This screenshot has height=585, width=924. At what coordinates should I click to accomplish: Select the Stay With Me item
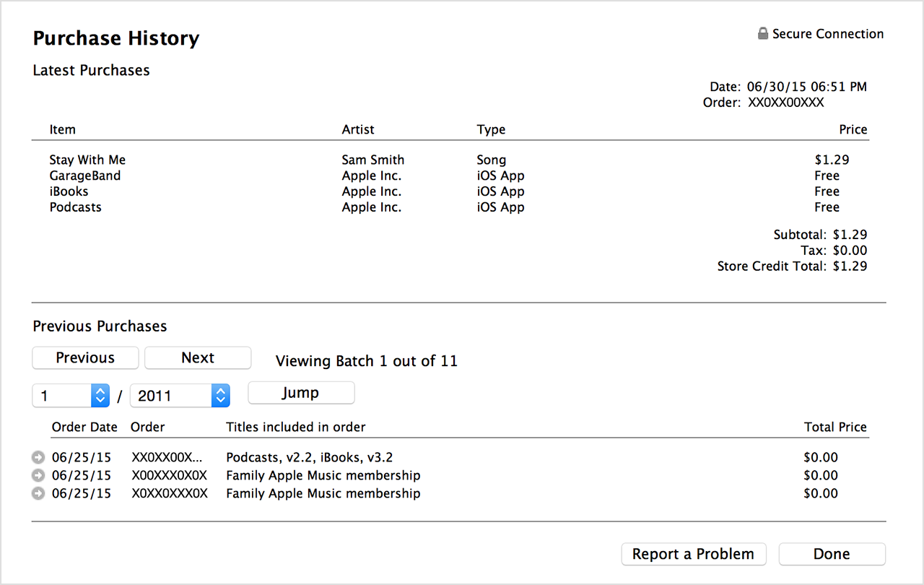click(x=87, y=160)
